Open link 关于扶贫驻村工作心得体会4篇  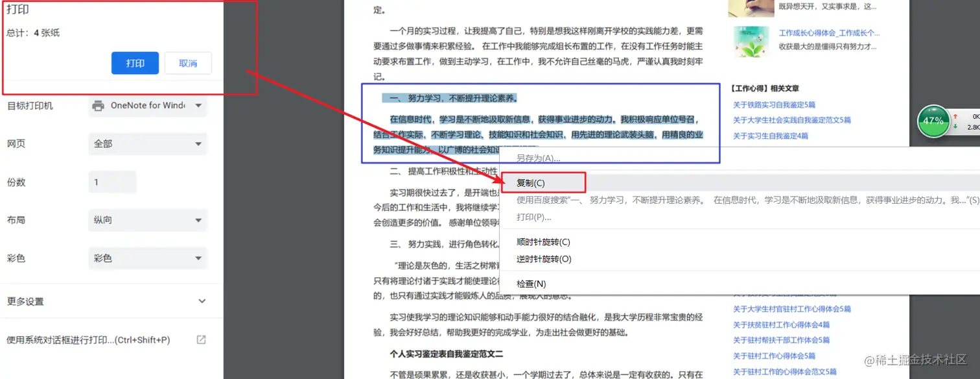(x=781, y=324)
